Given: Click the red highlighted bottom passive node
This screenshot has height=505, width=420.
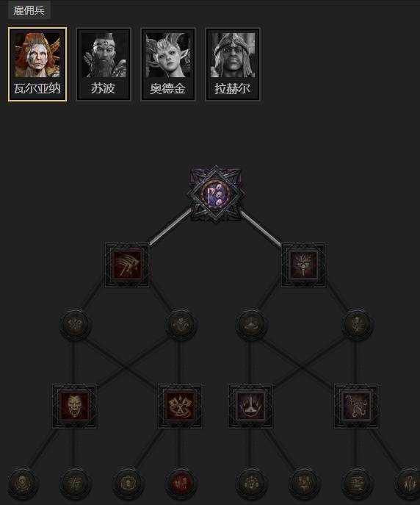Looking at the screenshot, I should click(180, 483).
